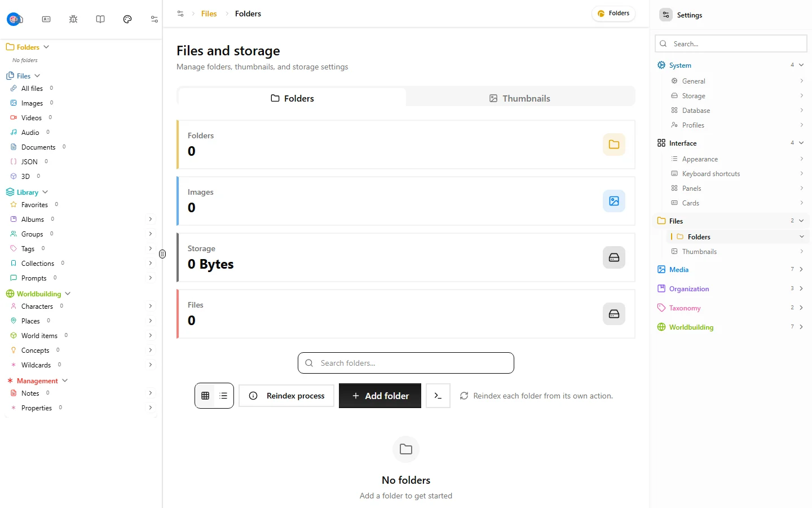Screen dimensions: 812x508
Task: Click the Images stat card picture icon
Action: pyautogui.click(x=614, y=201)
